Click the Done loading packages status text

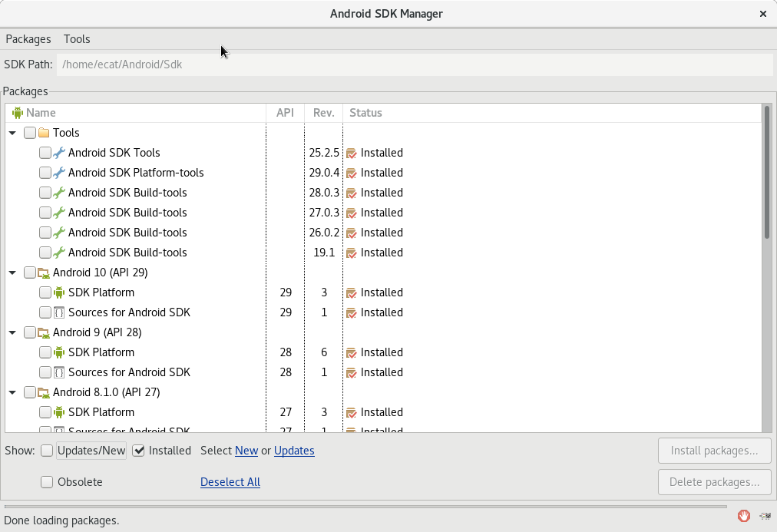(x=61, y=520)
